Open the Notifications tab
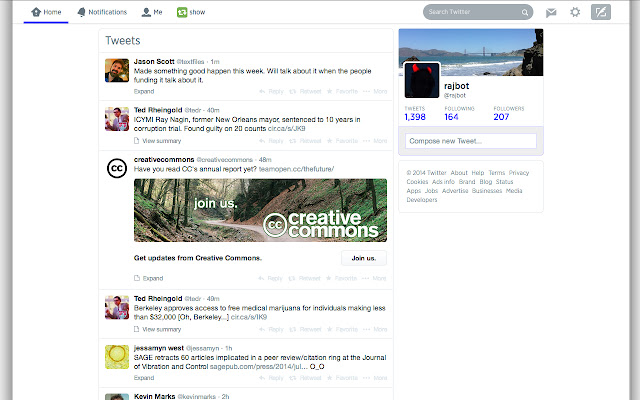Image resolution: width=640 pixels, height=400 pixels. (102, 12)
